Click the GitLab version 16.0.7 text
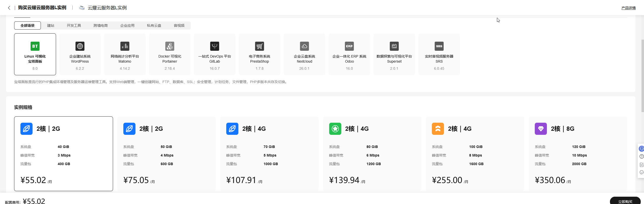The image size is (644, 204). click(215, 68)
